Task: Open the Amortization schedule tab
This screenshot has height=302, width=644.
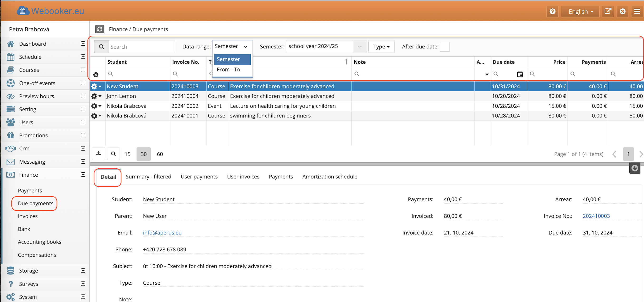Action: coord(330,177)
